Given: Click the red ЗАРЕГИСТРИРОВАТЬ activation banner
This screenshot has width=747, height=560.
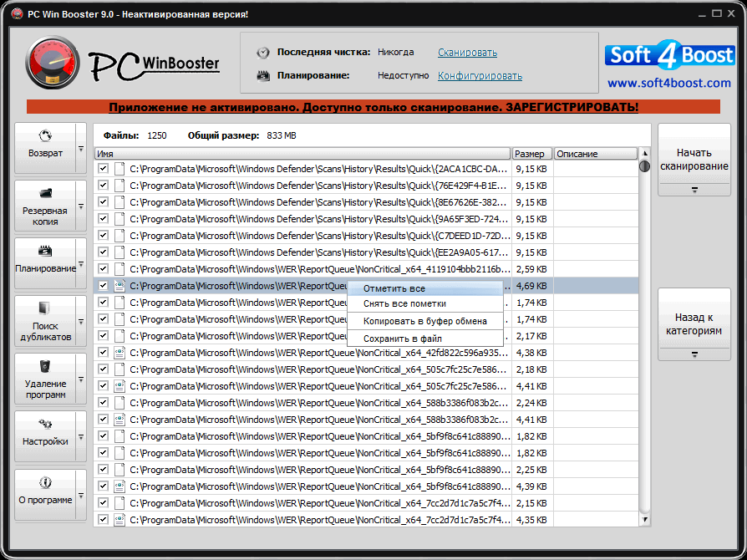Looking at the screenshot, I should pos(373,107).
